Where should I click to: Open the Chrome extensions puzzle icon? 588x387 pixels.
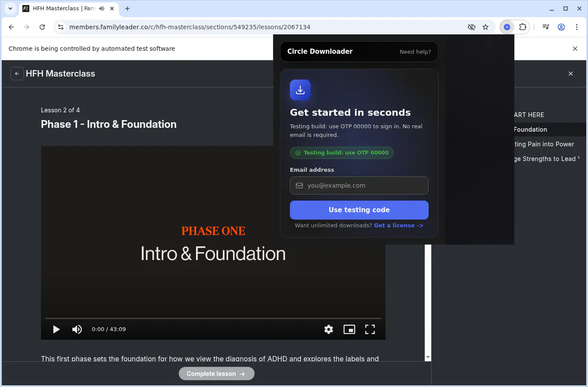(x=522, y=27)
